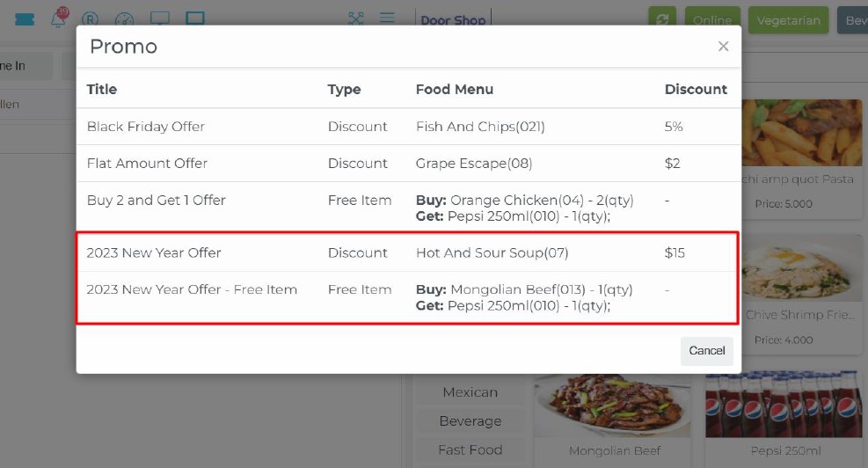Click the Cancel button
This screenshot has height=468, width=868.
[706, 350]
